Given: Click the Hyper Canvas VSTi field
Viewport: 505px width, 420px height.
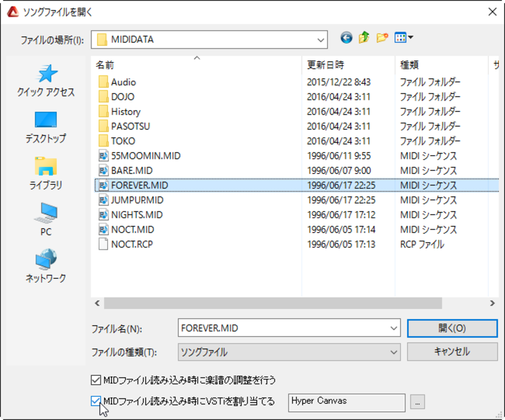Looking at the screenshot, I should (347, 402).
